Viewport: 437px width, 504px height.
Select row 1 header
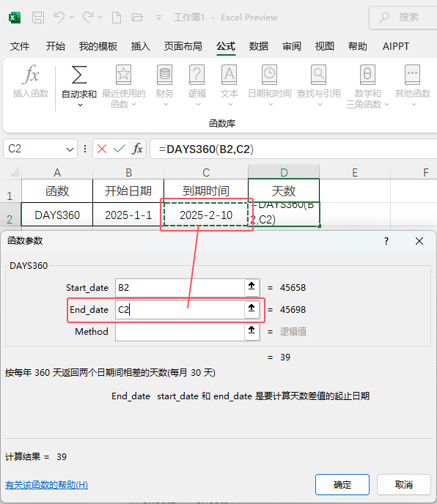[x=10, y=191]
